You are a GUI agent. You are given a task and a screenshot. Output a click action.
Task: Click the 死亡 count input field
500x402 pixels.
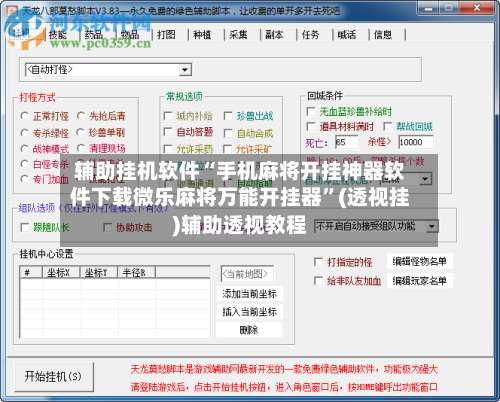pyautogui.click(x=346, y=142)
